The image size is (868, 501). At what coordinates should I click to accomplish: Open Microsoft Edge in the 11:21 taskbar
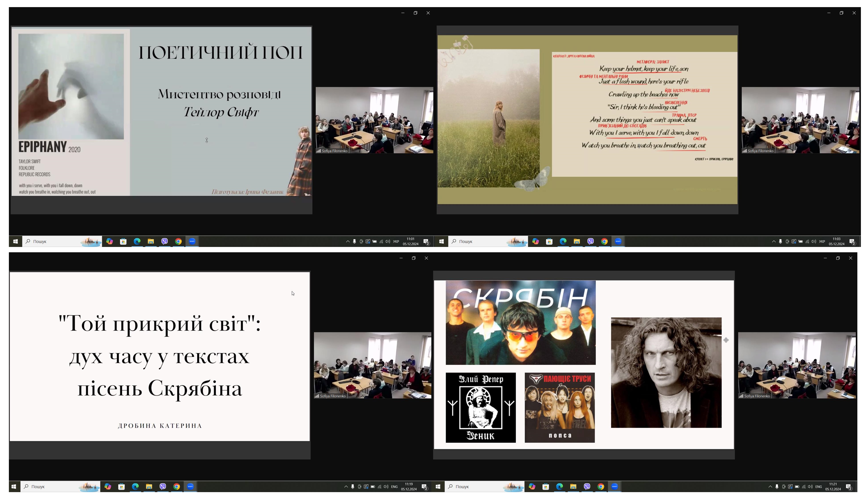pos(559,487)
